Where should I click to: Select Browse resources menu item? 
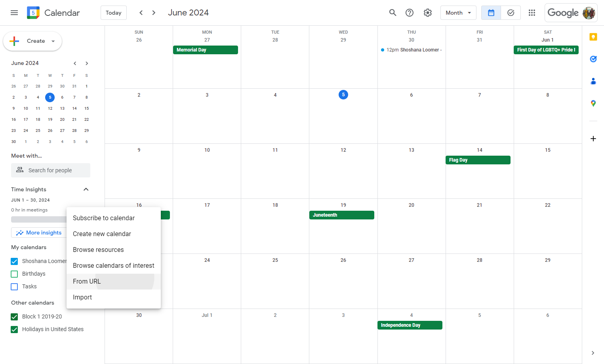pyautogui.click(x=114, y=250)
